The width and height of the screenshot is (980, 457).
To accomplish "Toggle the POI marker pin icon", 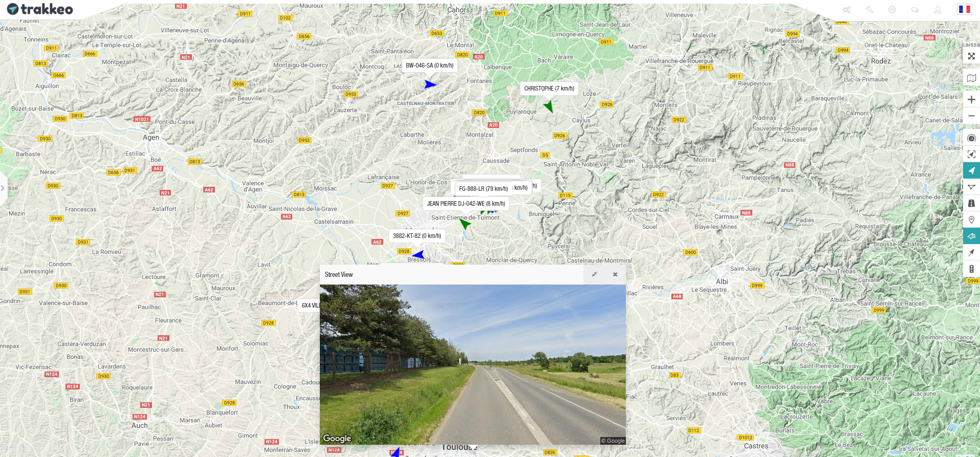I will tap(971, 220).
